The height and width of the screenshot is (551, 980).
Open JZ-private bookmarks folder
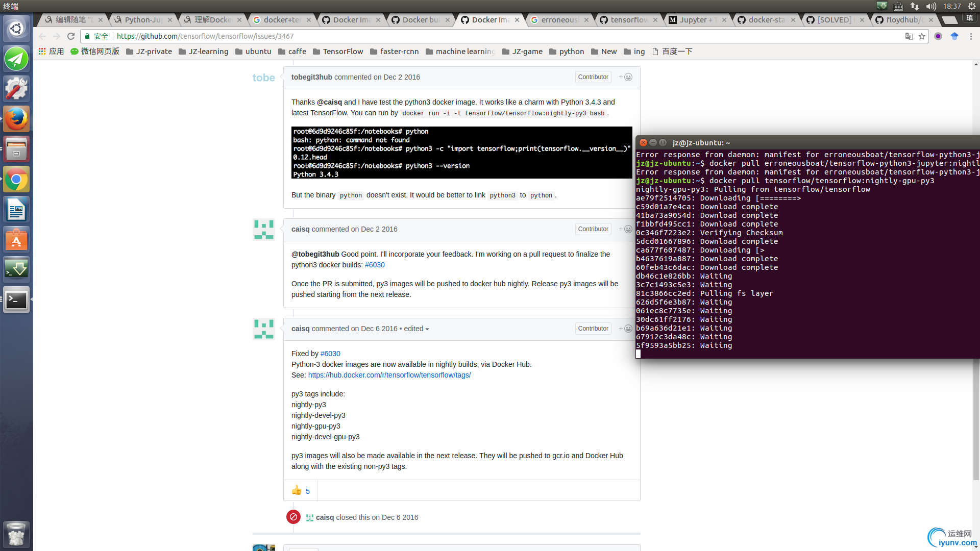pos(149,52)
